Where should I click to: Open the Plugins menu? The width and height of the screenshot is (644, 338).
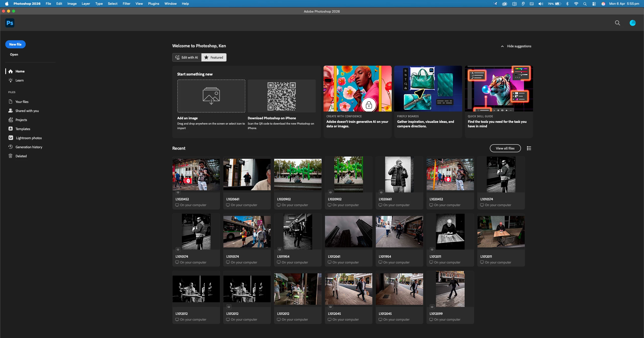coord(153,4)
